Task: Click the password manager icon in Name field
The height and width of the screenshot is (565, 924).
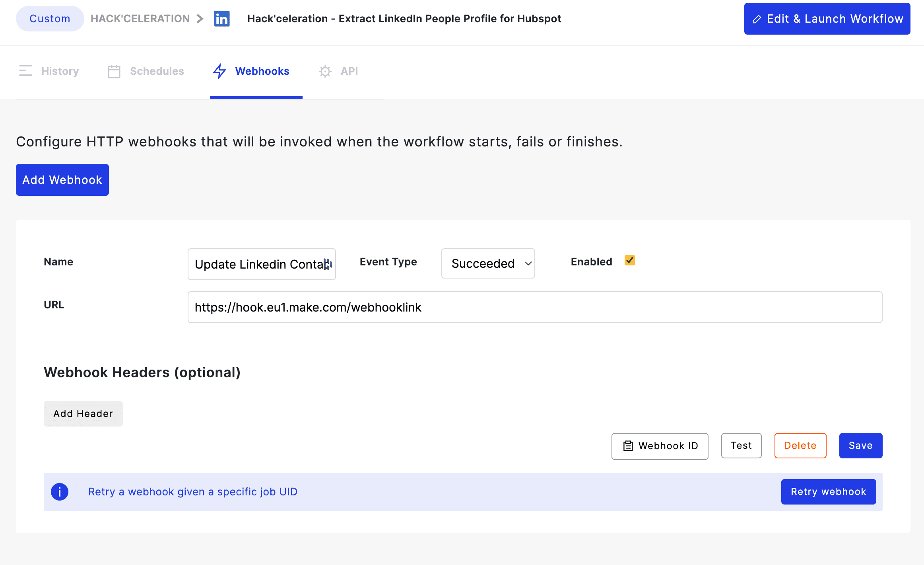Action: click(327, 264)
